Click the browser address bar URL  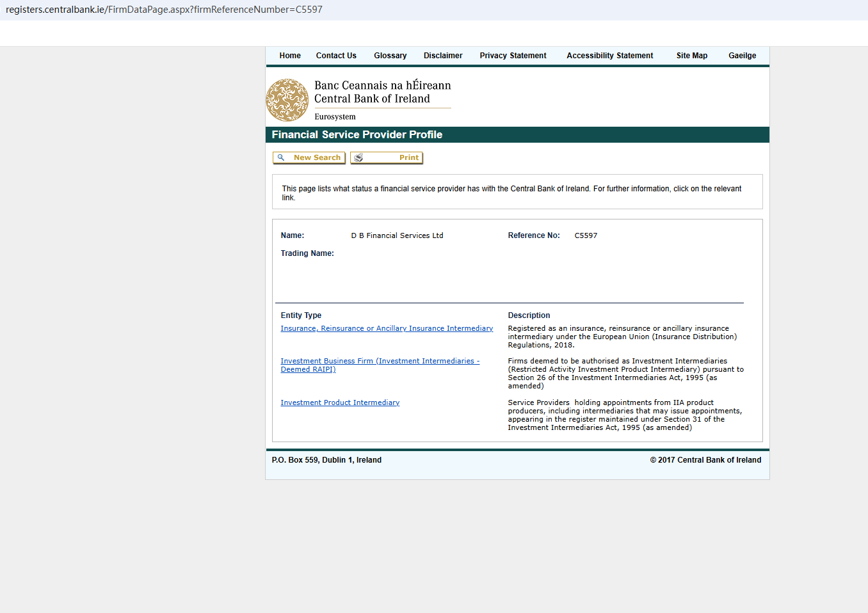pos(164,10)
